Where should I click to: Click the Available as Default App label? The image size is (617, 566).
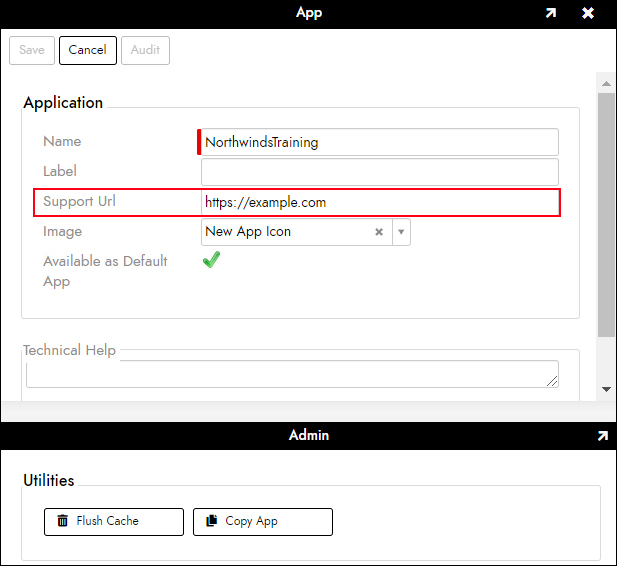[105, 271]
